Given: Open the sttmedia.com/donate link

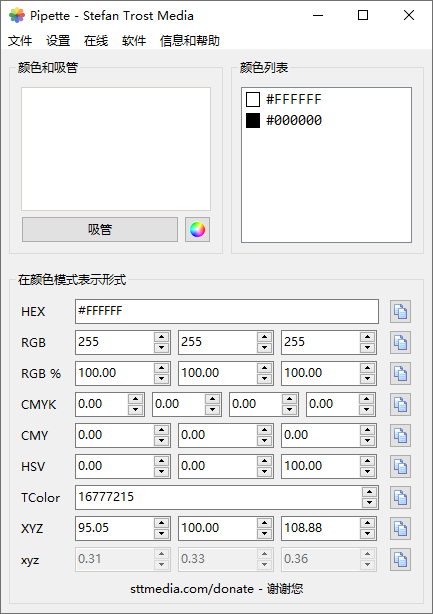Looking at the screenshot, I should point(192,589).
